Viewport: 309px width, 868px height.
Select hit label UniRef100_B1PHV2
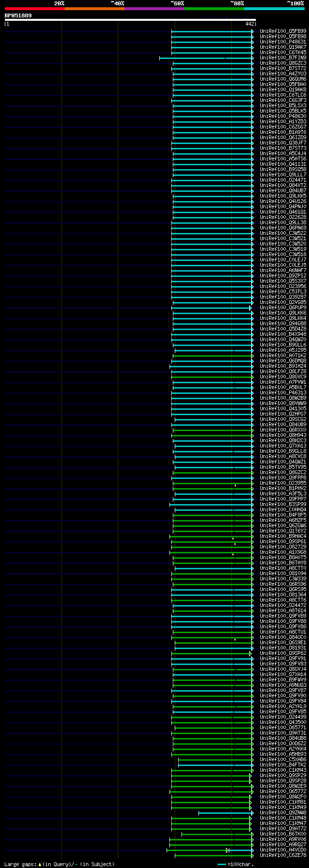283,488
